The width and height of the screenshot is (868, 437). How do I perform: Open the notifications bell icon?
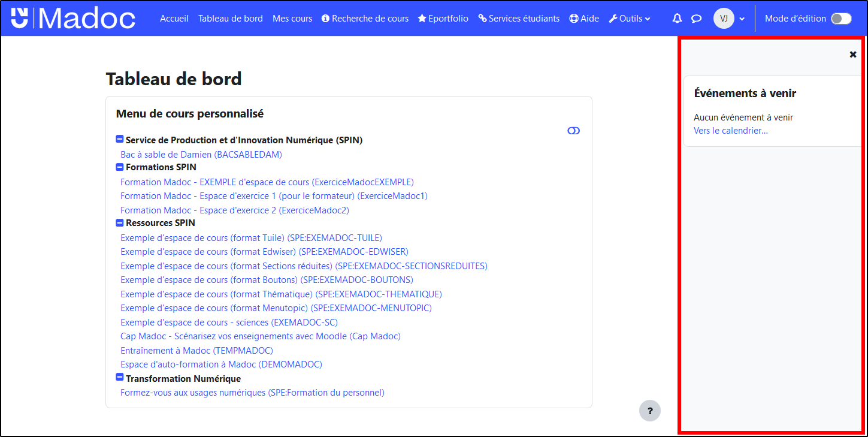point(677,19)
